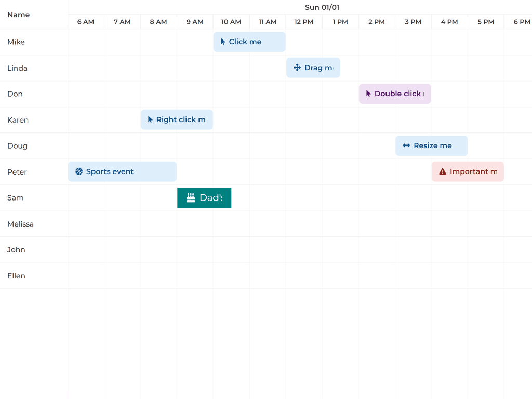Select the John resource row

pyautogui.click(x=17, y=250)
